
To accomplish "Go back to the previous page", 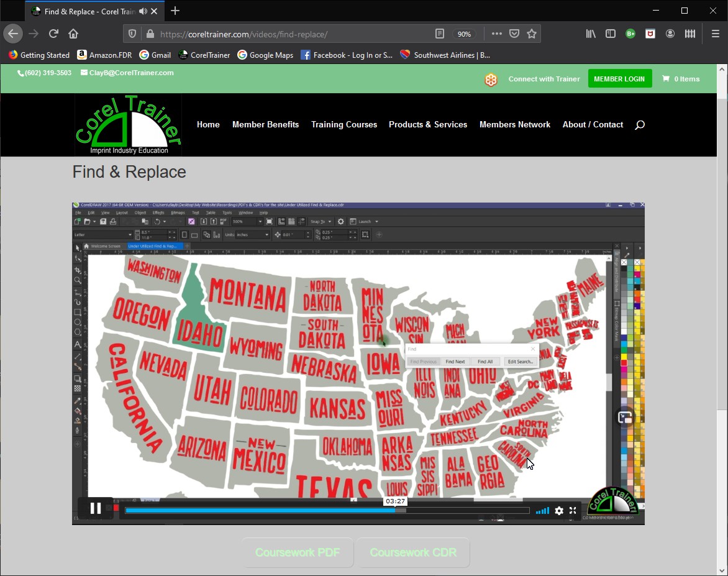I will point(13,34).
